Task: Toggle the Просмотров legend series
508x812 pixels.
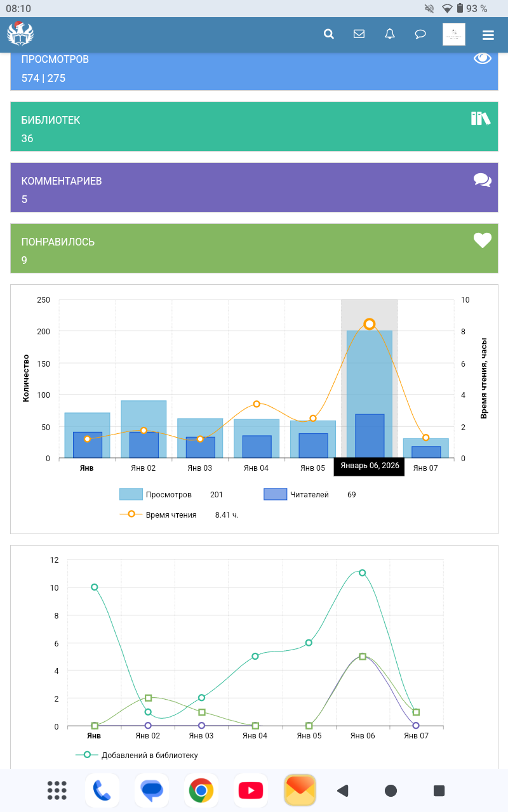Action: point(168,495)
